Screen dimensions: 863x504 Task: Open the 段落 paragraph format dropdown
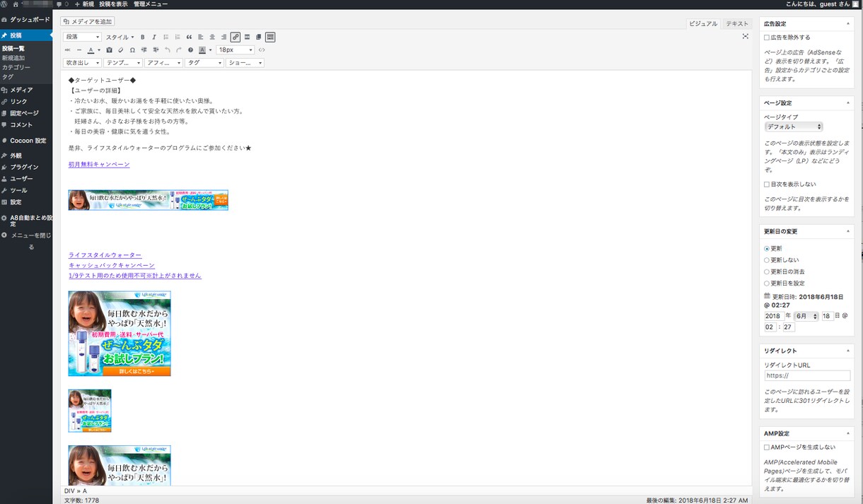[82, 37]
